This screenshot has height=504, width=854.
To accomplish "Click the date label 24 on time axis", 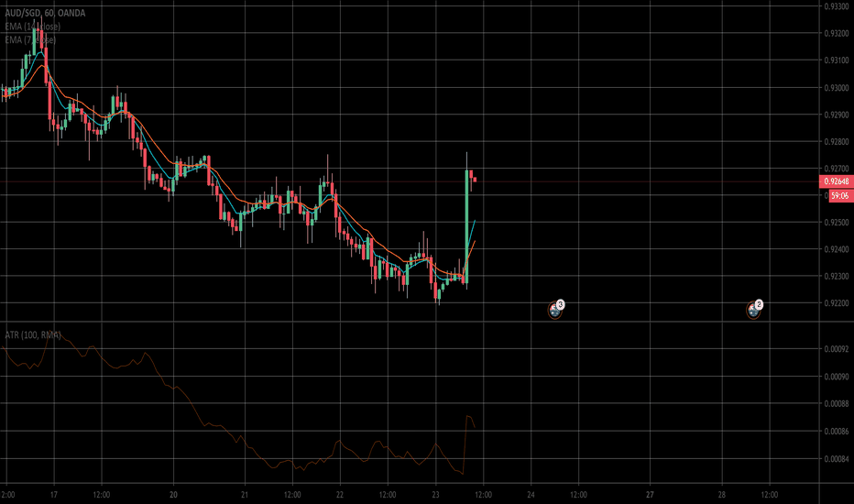I will [x=531, y=495].
